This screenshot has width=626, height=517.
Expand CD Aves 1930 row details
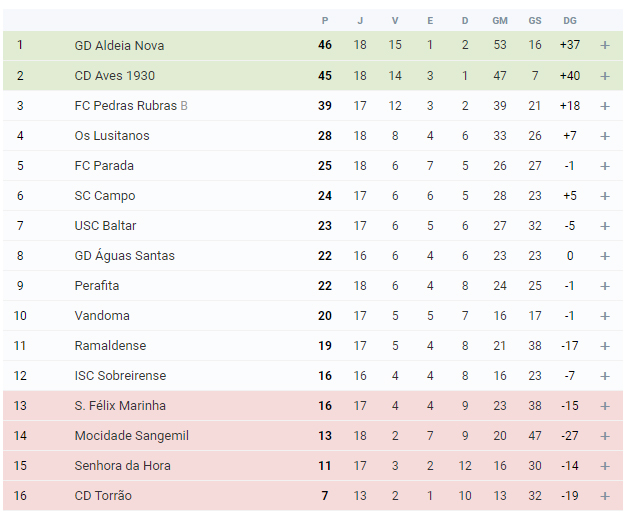click(x=604, y=76)
